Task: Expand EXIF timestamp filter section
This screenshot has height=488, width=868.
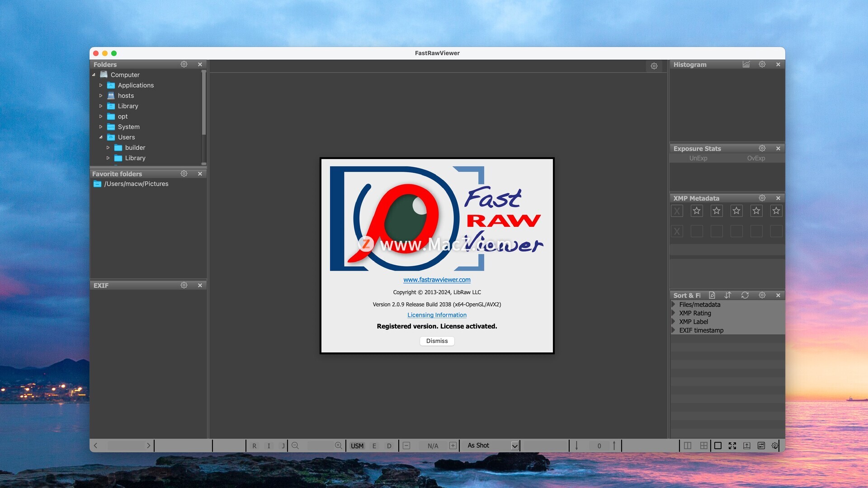Action: 674,330
